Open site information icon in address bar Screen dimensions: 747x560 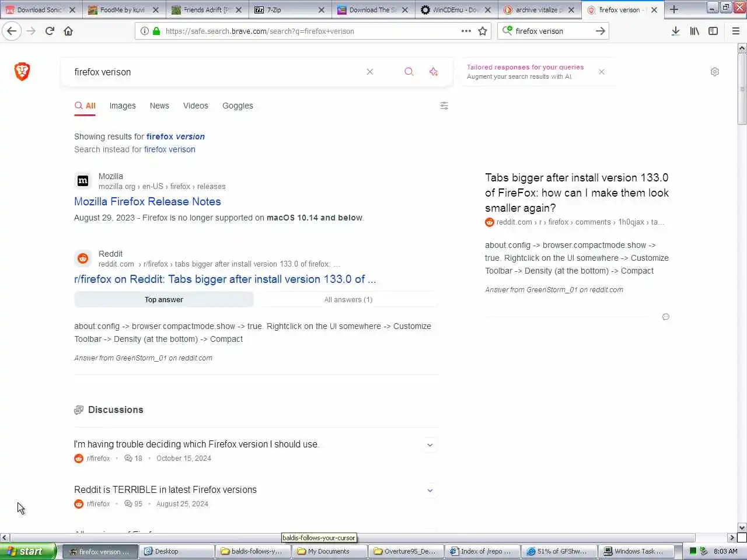[144, 31]
